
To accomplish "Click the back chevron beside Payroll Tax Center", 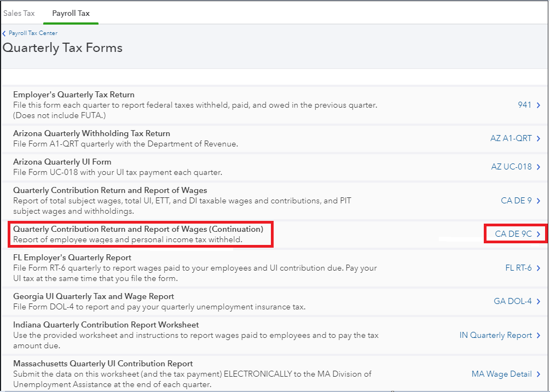I will [4, 33].
